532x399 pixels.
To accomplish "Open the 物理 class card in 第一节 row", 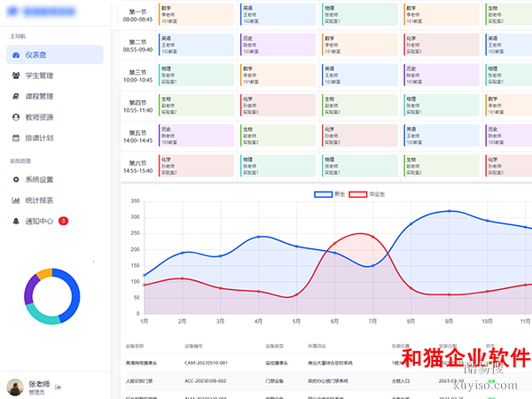I will pos(360,14).
